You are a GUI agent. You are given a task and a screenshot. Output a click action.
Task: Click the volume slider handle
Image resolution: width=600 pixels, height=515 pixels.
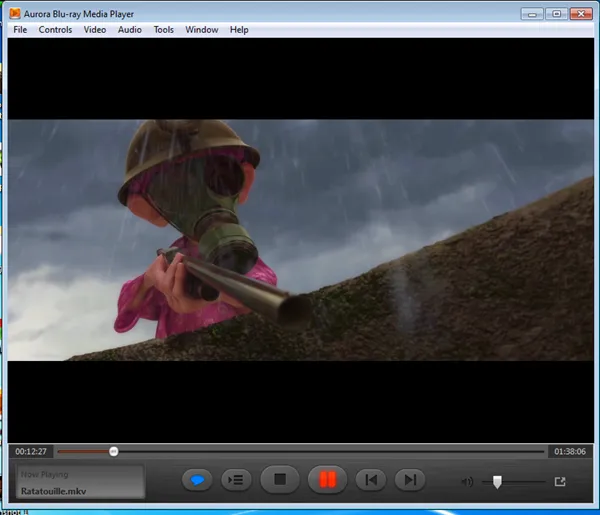click(497, 482)
